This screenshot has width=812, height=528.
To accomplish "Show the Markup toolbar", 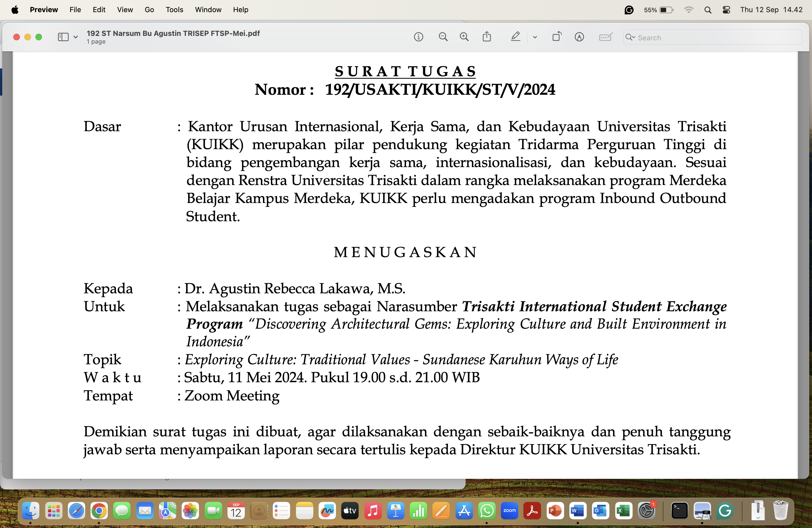I will click(x=579, y=37).
